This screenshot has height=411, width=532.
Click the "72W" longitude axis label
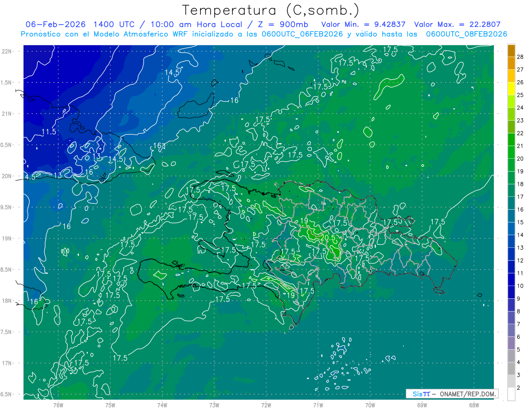click(x=266, y=405)
